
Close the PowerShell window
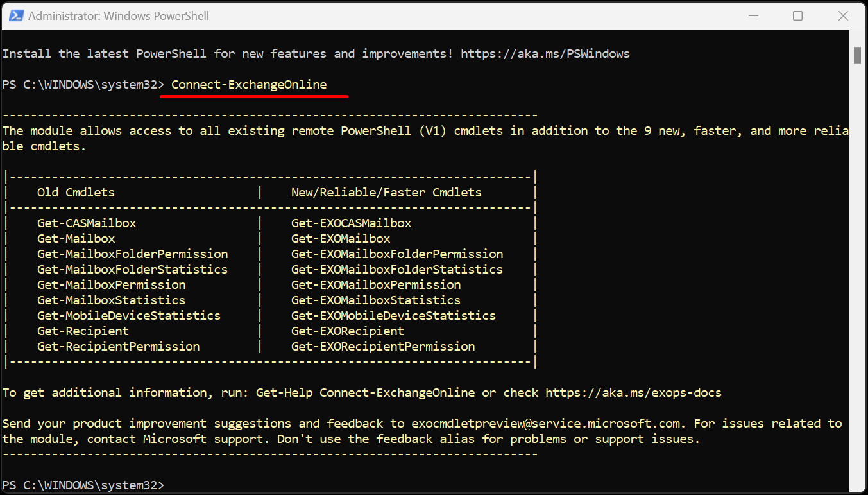click(842, 15)
